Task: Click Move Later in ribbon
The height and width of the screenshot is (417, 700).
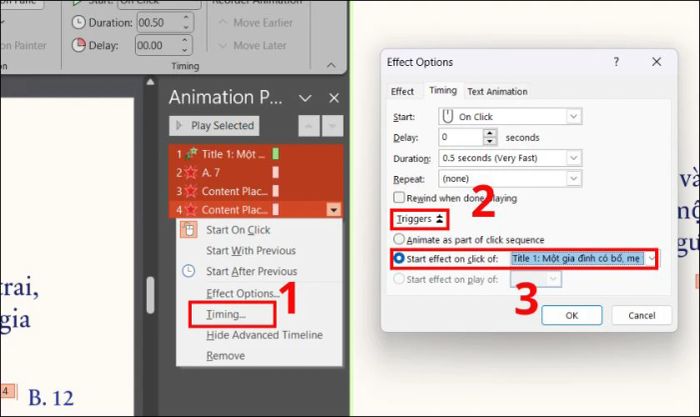Action: [x=253, y=45]
